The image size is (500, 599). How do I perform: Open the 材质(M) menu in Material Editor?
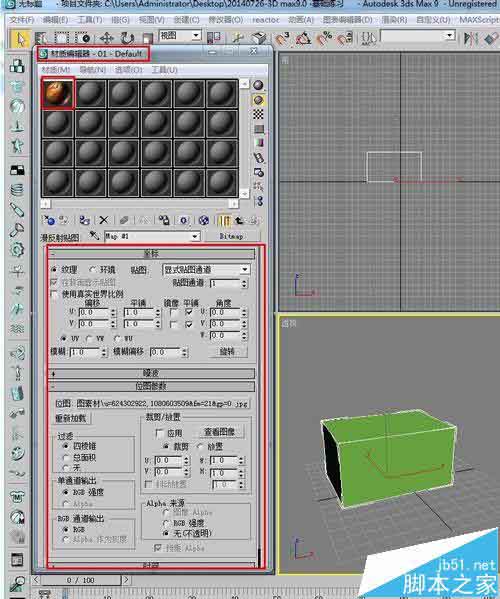55,70
